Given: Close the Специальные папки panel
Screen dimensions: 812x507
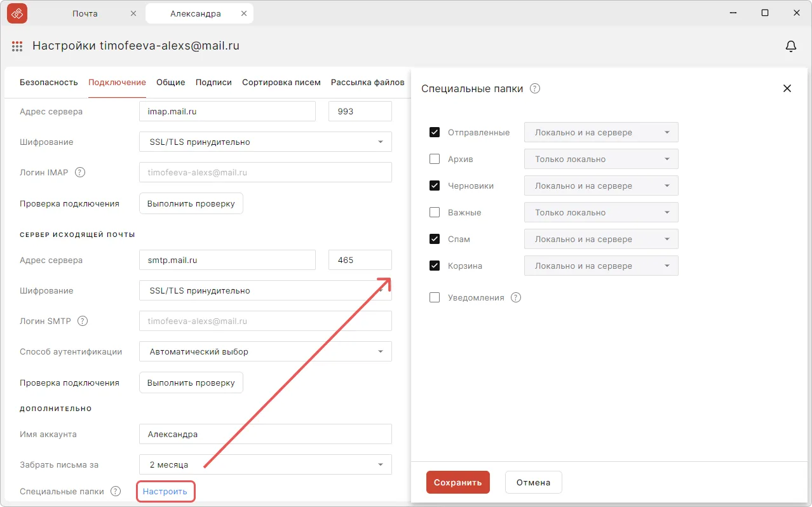Looking at the screenshot, I should click(787, 89).
